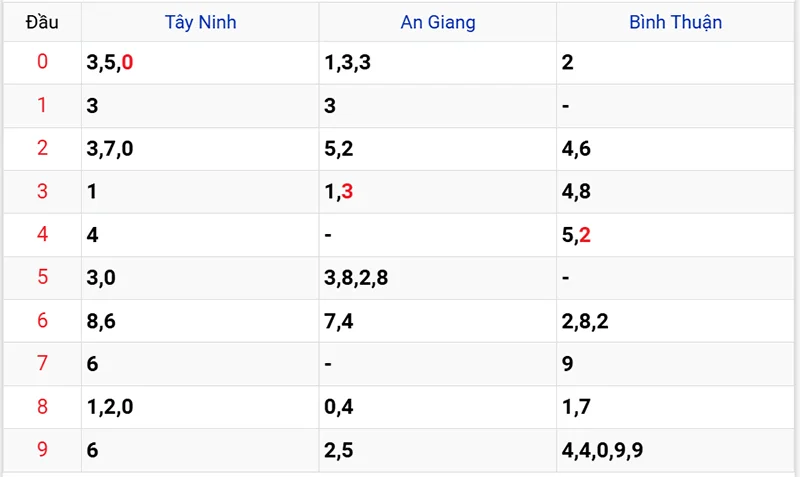The width and height of the screenshot is (800, 477).
Task: Click An Giang cell showing 2,5
Action: (x=338, y=450)
